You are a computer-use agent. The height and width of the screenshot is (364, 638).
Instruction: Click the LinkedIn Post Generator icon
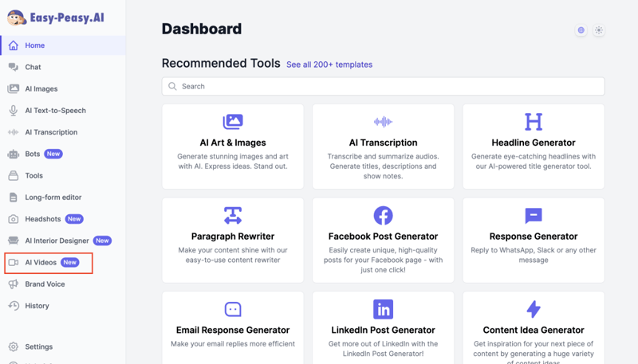point(383,309)
